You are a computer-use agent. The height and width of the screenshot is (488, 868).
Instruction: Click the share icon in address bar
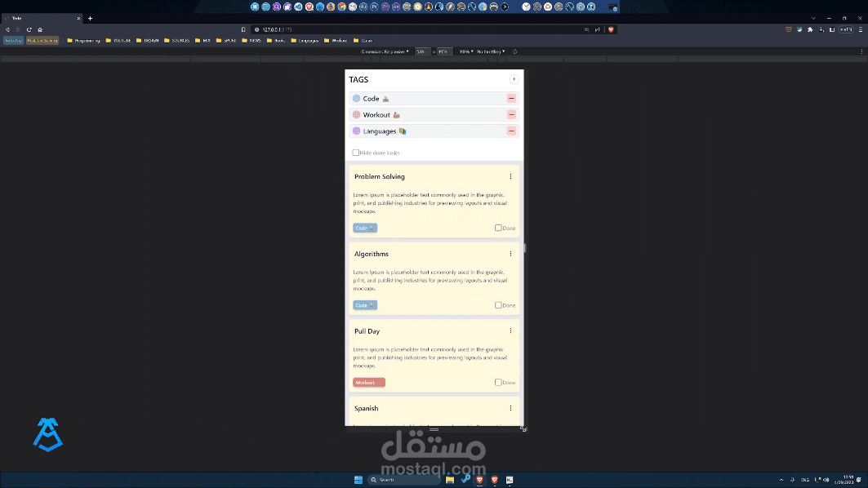[597, 30]
